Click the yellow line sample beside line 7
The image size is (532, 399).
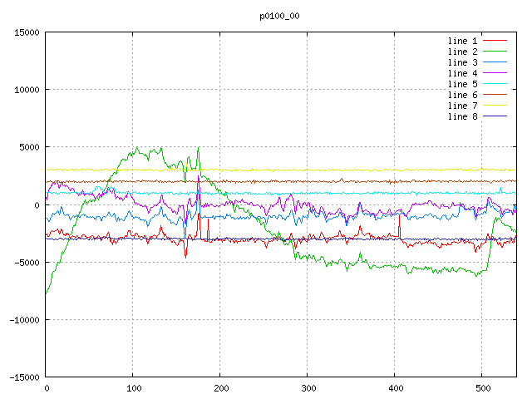[x=495, y=106]
